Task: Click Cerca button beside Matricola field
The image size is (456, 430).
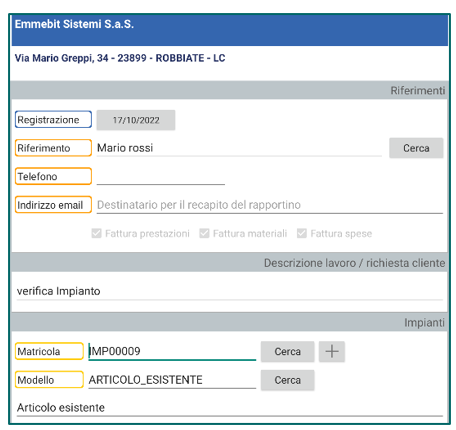Action: (287, 351)
